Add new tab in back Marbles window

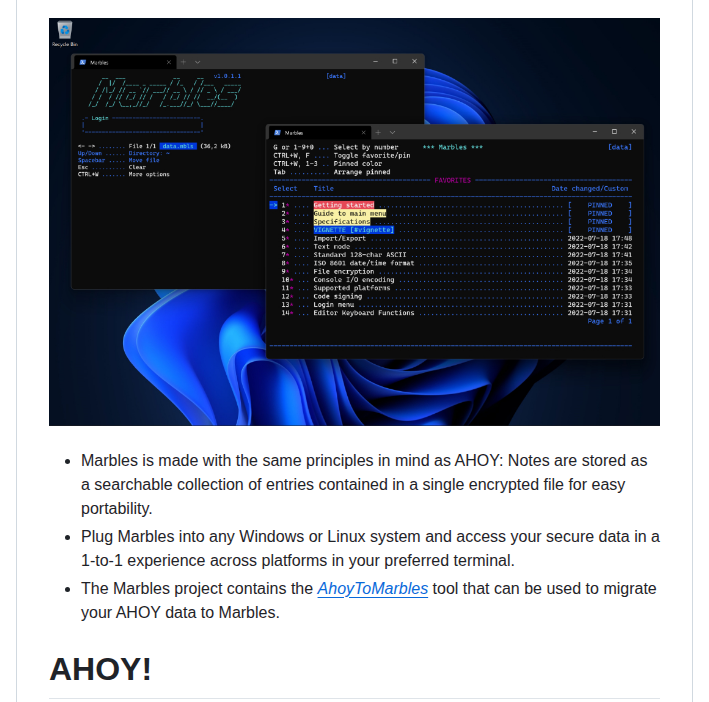coord(183,62)
